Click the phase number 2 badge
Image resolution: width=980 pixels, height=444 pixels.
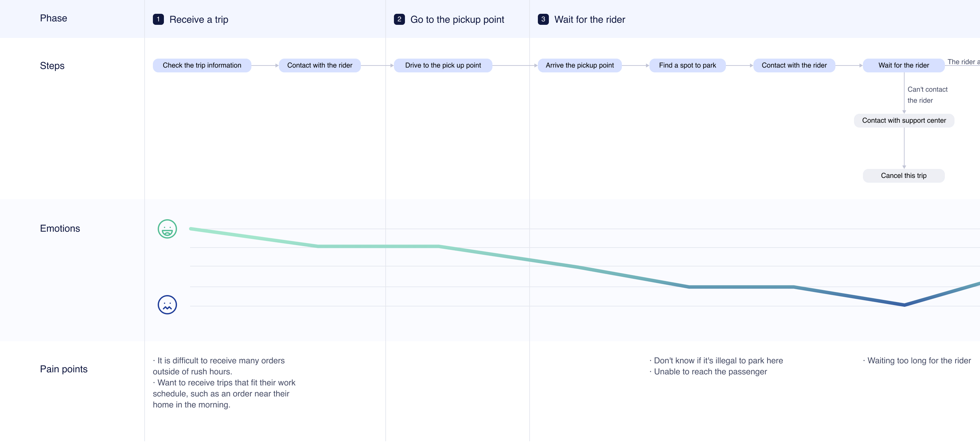tap(399, 19)
